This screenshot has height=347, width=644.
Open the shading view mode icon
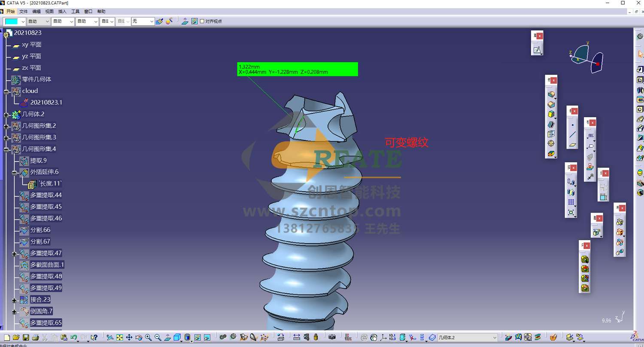point(187,338)
